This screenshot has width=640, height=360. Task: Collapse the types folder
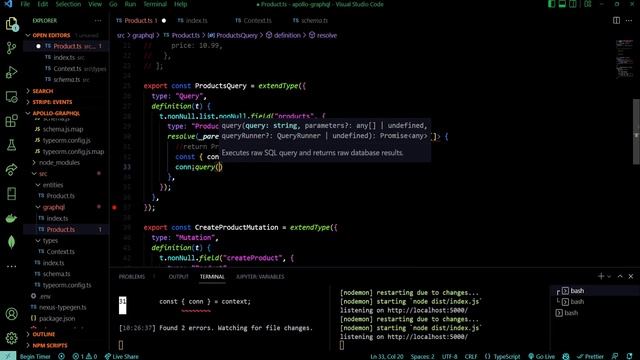point(50,240)
